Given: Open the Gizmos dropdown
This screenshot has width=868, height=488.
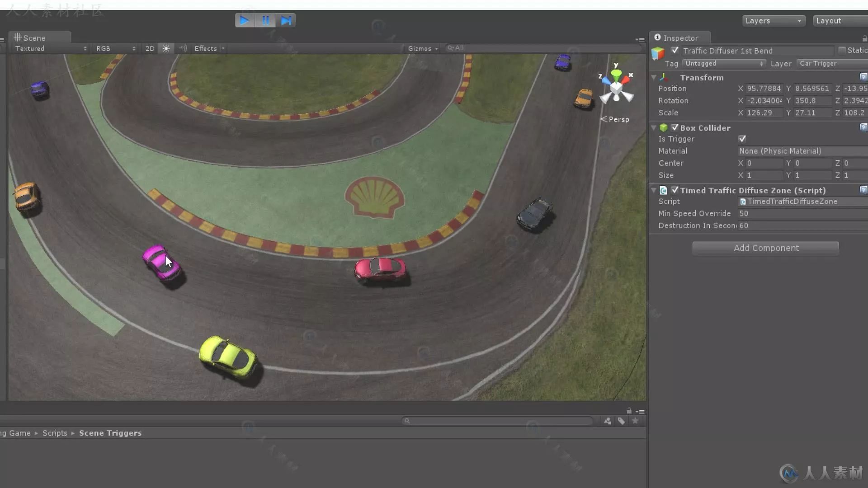Looking at the screenshot, I should coord(423,48).
